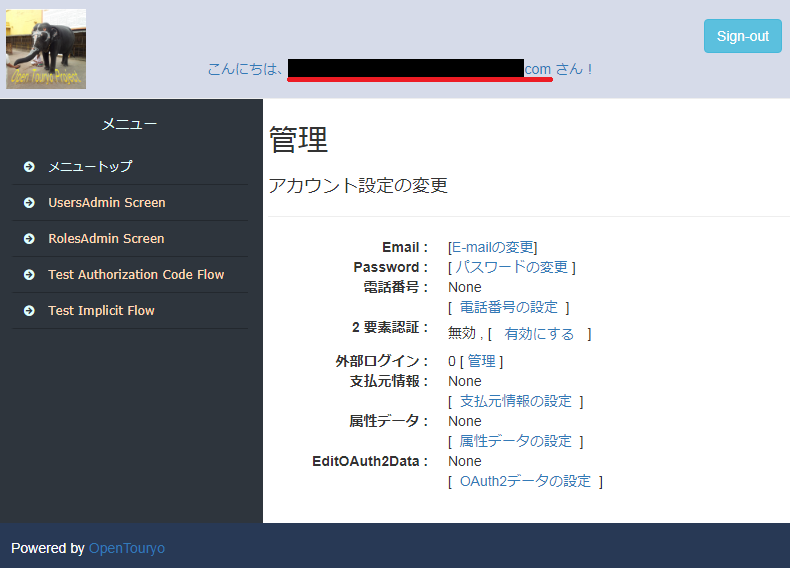This screenshot has height=568, width=790.
Task: Click 電話番号の設定 link
Action: point(508,307)
